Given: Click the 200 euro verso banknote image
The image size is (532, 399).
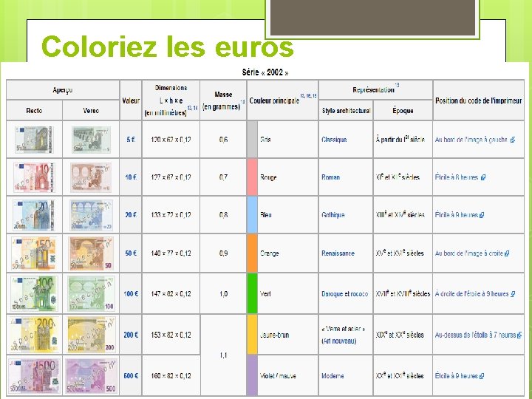Looking at the screenshot, I should [92, 335].
